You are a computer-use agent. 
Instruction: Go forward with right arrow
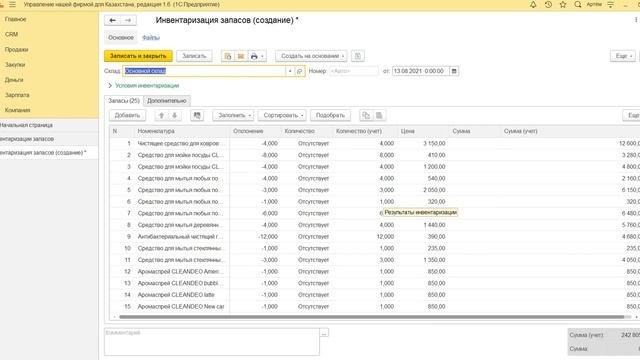point(128,20)
